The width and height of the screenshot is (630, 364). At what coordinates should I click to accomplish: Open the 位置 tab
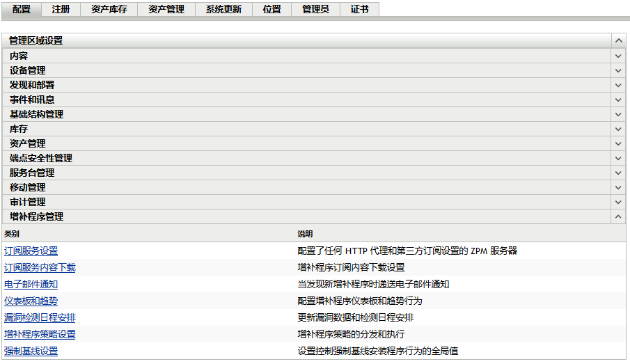[x=272, y=9]
